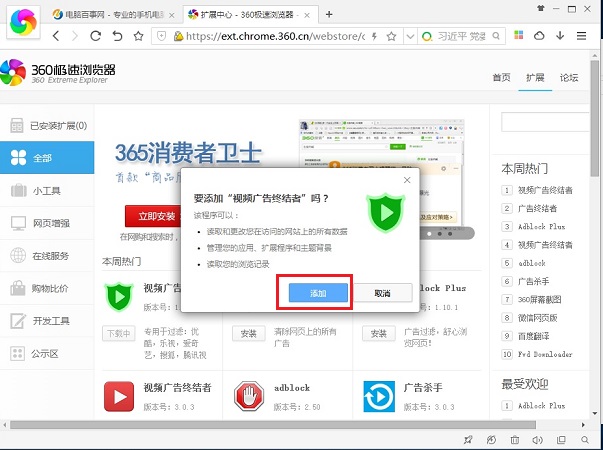Select 开发工具 category in sidebar

coord(47,321)
